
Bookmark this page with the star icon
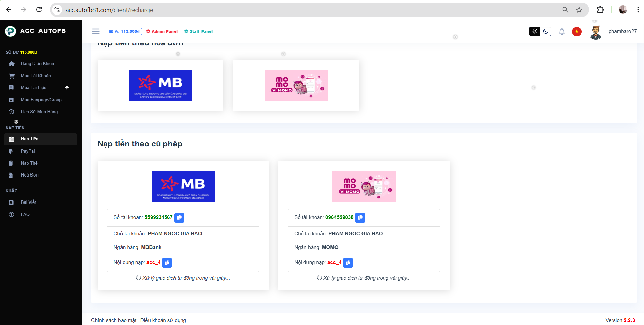tap(579, 10)
